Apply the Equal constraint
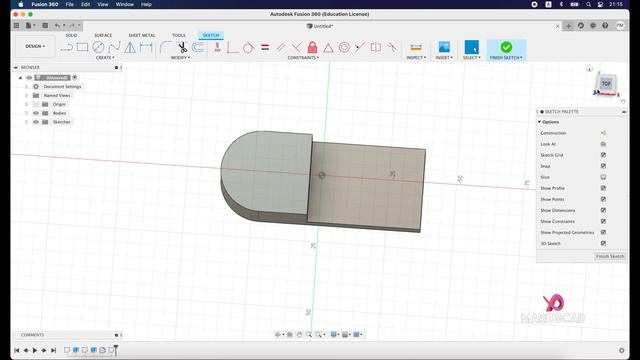640x360 pixels. [x=265, y=47]
